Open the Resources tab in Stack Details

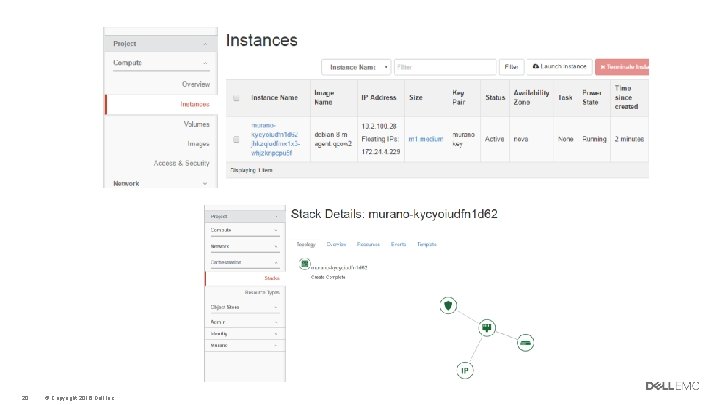pyautogui.click(x=368, y=244)
